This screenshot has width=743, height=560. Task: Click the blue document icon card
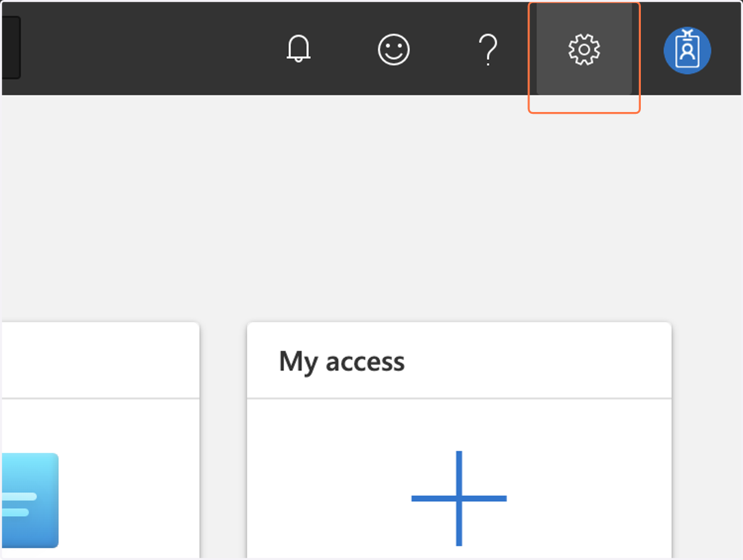tap(30, 500)
